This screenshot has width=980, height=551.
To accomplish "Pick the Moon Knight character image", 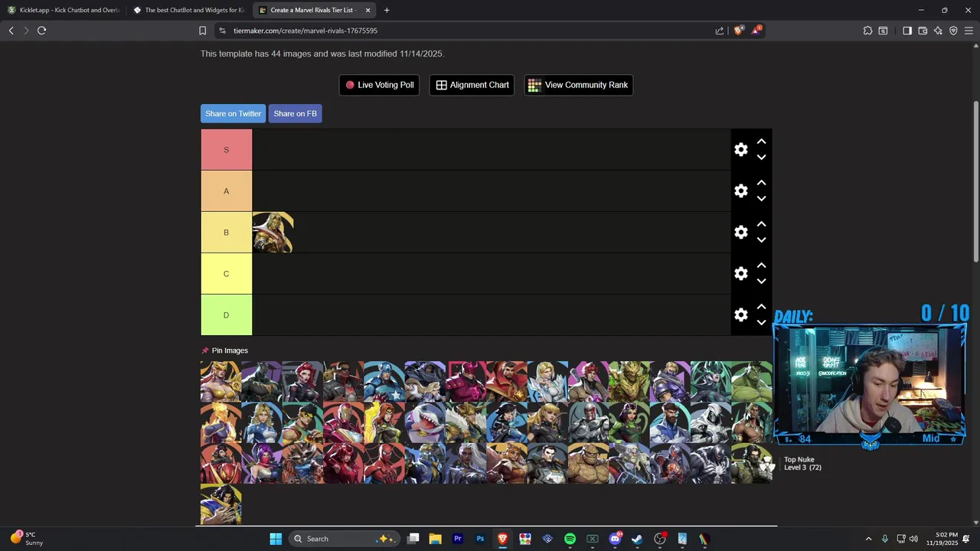I will pos(710,422).
